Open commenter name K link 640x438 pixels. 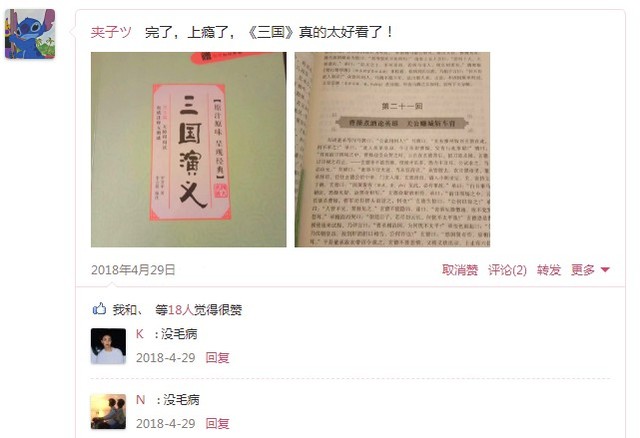pyautogui.click(x=140, y=334)
